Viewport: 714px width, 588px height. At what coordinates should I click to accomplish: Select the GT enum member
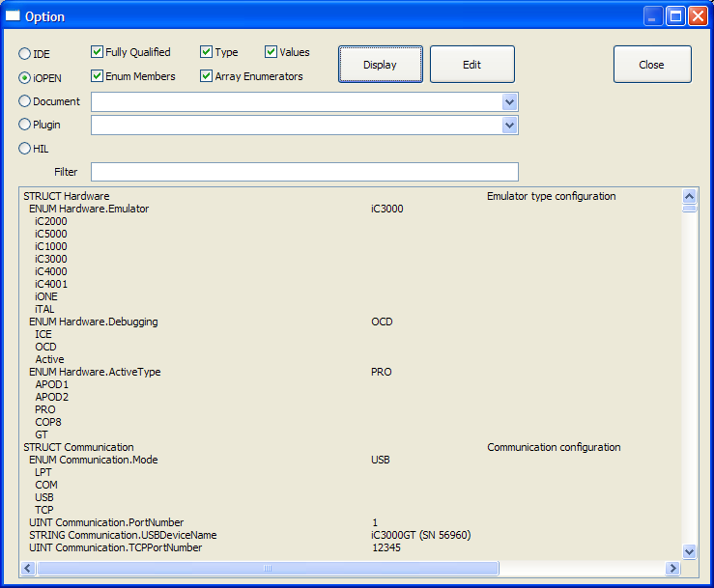click(x=41, y=434)
